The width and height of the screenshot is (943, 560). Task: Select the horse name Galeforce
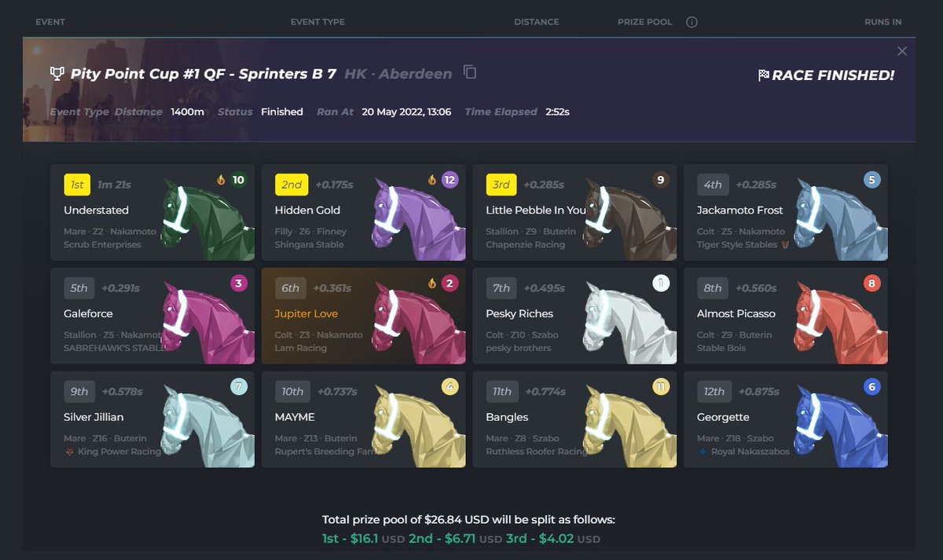88,313
